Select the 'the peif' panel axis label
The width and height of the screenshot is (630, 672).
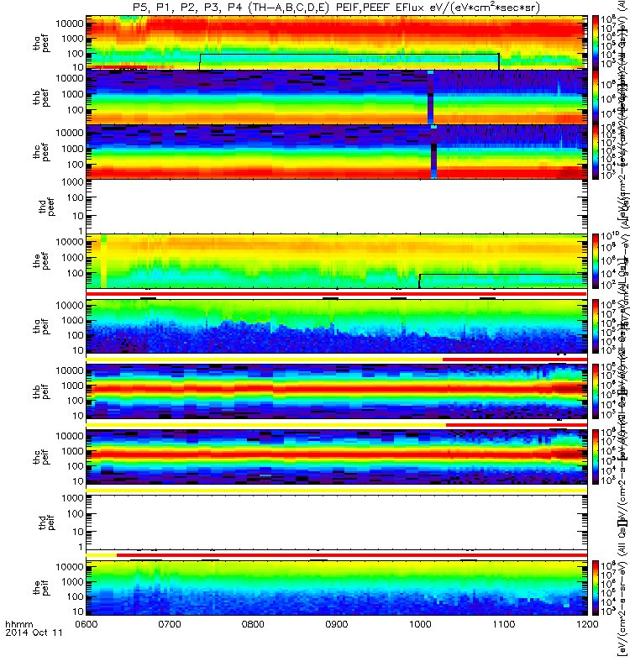tap(41, 587)
